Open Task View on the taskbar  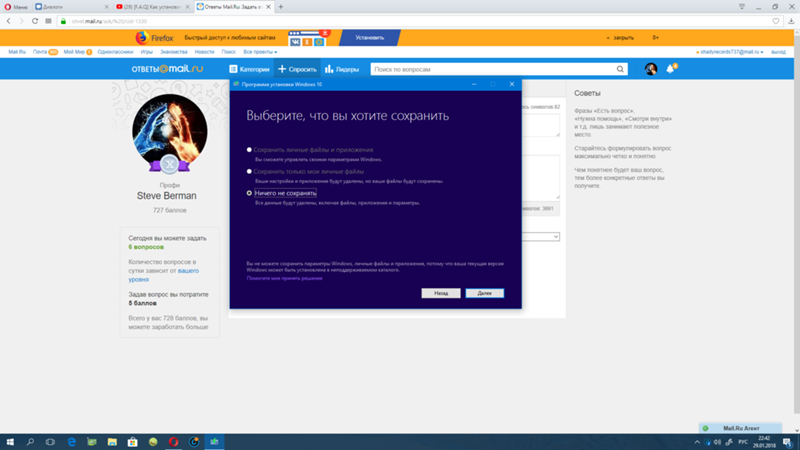[x=50, y=442]
